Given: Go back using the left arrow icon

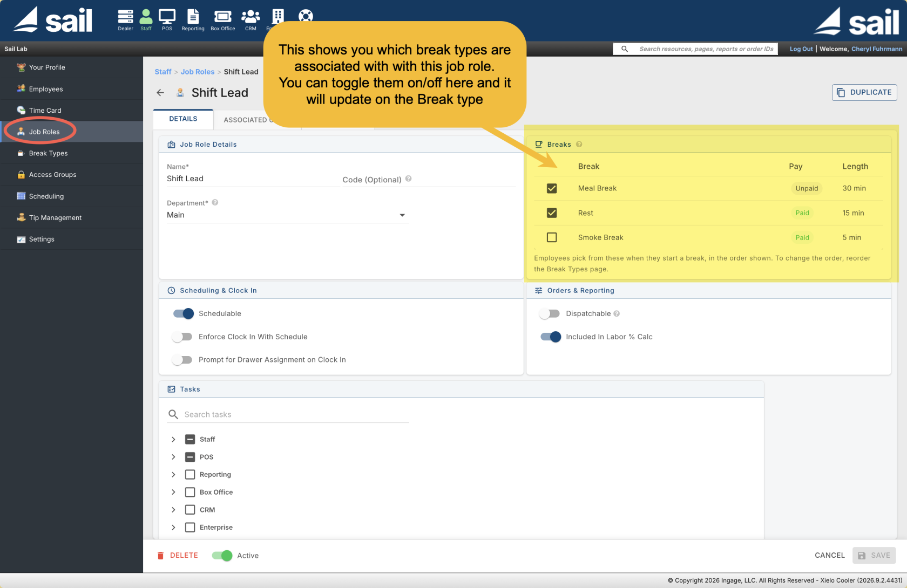Looking at the screenshot, I should 160,93.
